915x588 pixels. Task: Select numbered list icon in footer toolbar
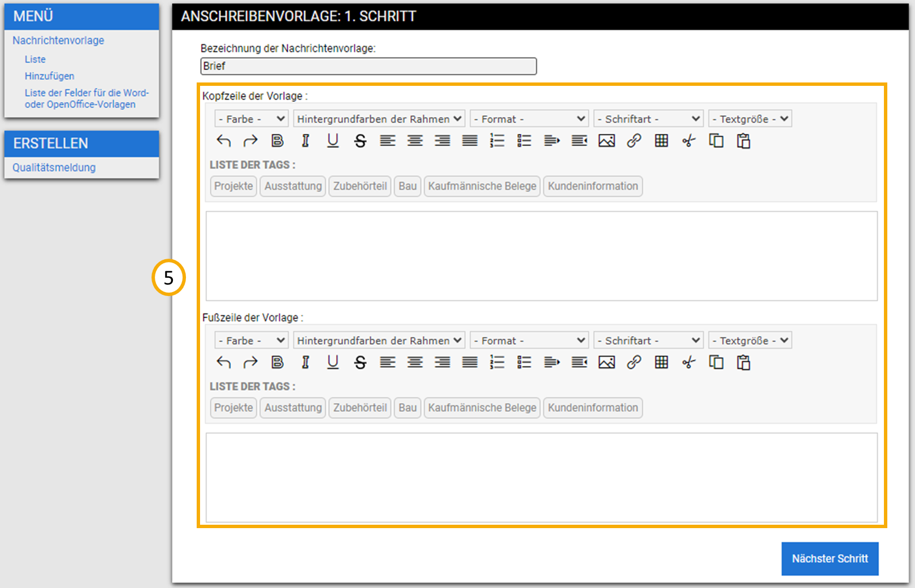(497, 362)
